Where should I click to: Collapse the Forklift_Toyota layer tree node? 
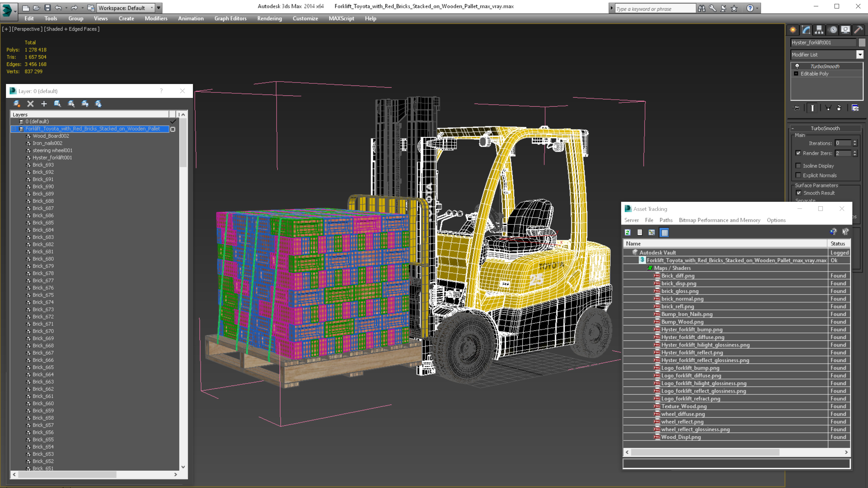14,129
